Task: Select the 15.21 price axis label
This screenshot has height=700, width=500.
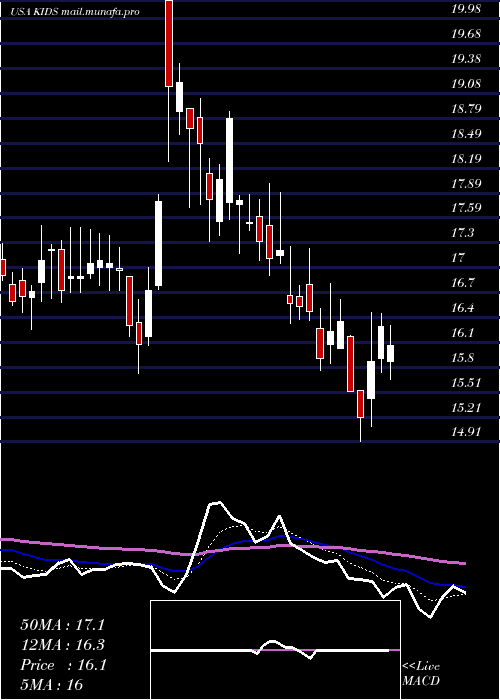Action: coord(466,408)
